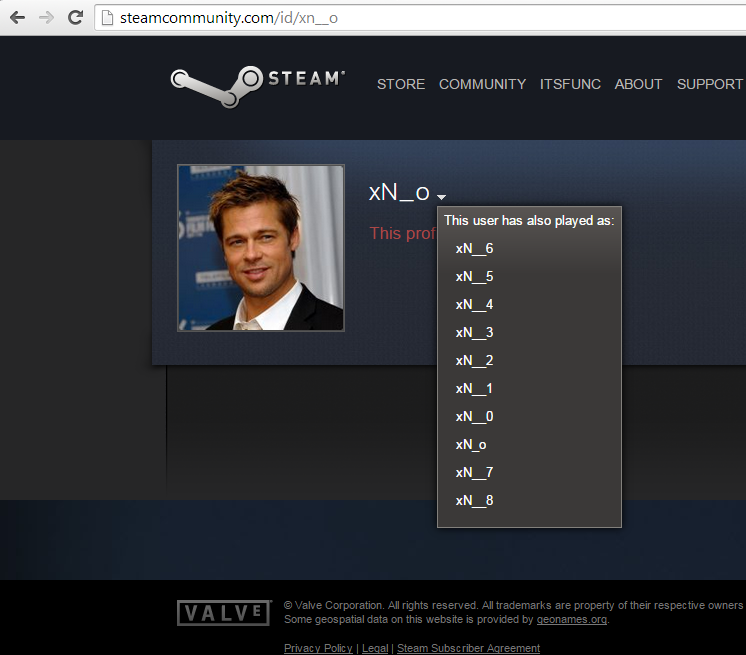Image resolution: width=746 pixels, height=655 pixels.
Task: Select alias xN__3 in list
Action: click(x=474, y=332)
